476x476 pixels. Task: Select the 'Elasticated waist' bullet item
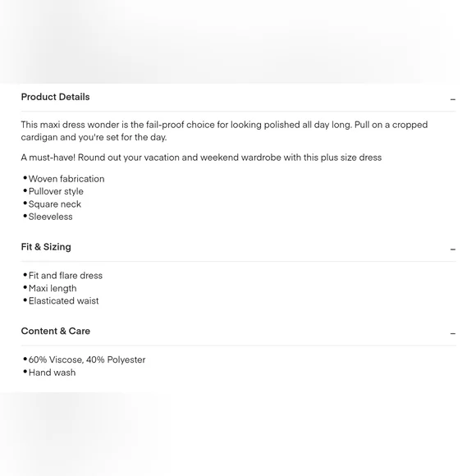[63, 301]
